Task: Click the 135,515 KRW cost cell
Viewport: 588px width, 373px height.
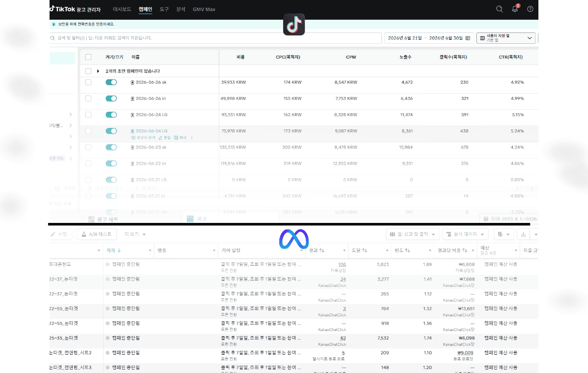Action: coord(233,148)
